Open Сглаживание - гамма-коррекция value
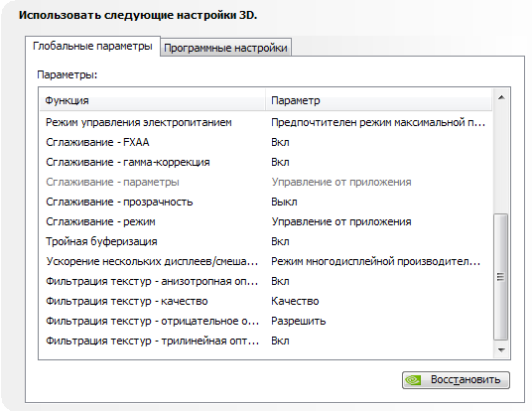This screenshot has width=532, height=411. point(280,162)
